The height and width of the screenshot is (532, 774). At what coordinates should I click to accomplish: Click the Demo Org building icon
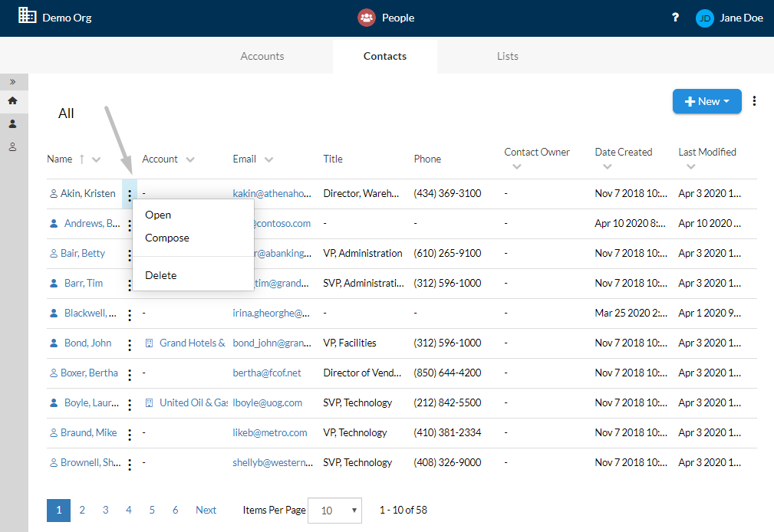coord(27,16)
